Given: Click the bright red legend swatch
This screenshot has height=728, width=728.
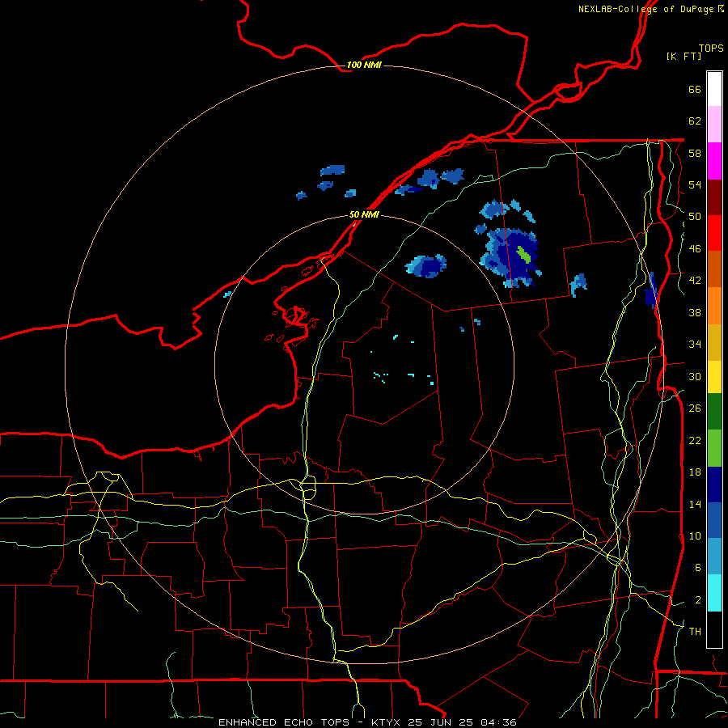Looking at the screenshot, I should (714, 233).
